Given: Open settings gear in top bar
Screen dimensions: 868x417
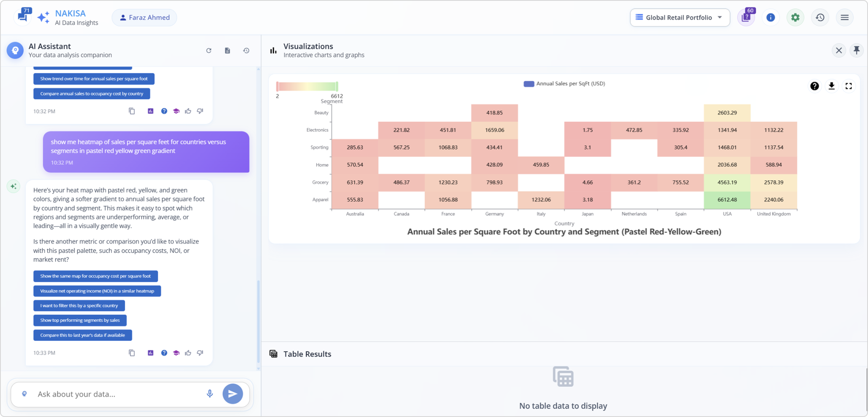Looking at the screenshot, I should point(795,18).
